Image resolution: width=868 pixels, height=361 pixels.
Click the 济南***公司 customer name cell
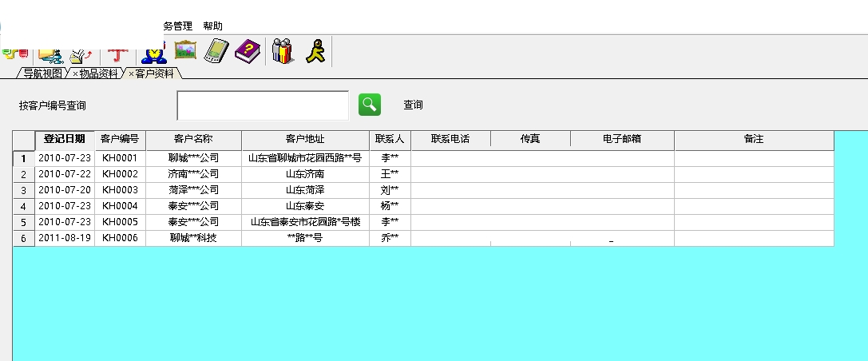click(x=193, y=174)
